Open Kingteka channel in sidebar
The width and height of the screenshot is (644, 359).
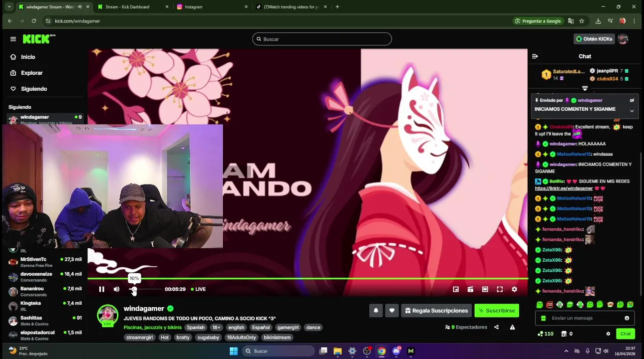[45, 306]
